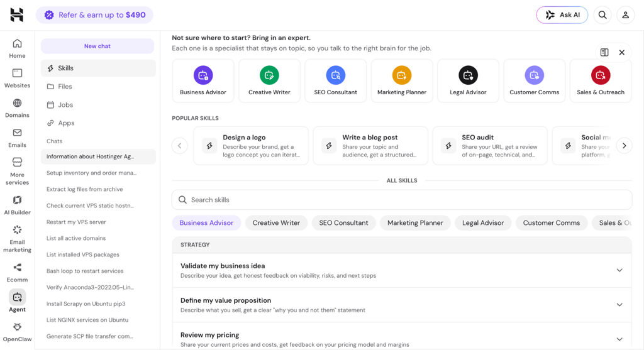Select the Legal Advisor filter chip

pyautogui.click(x=483, y=223)
